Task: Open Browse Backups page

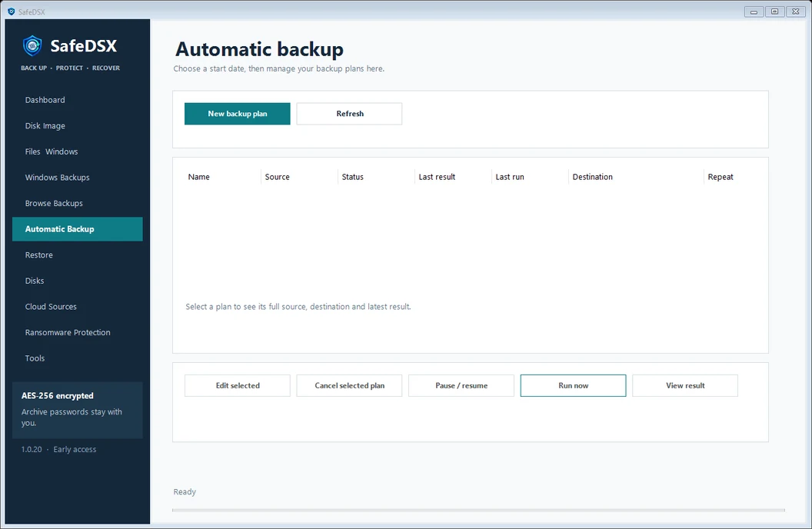Action: tap(77, 204)
